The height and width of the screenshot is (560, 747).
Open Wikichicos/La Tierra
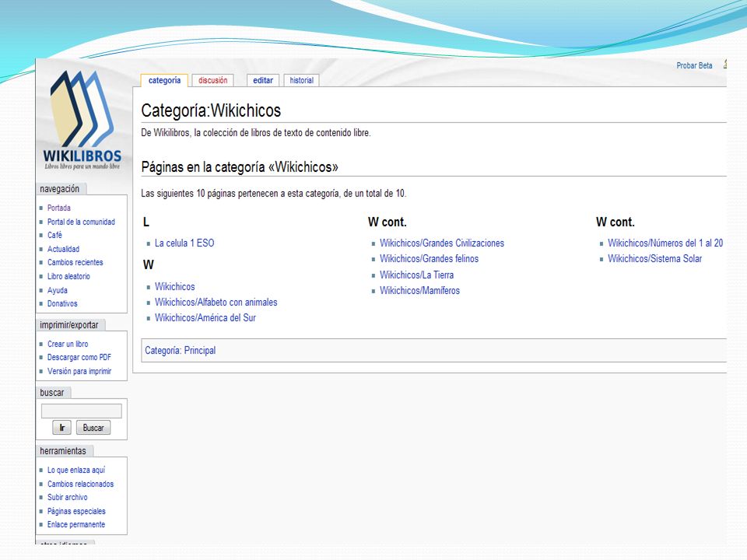417,275
